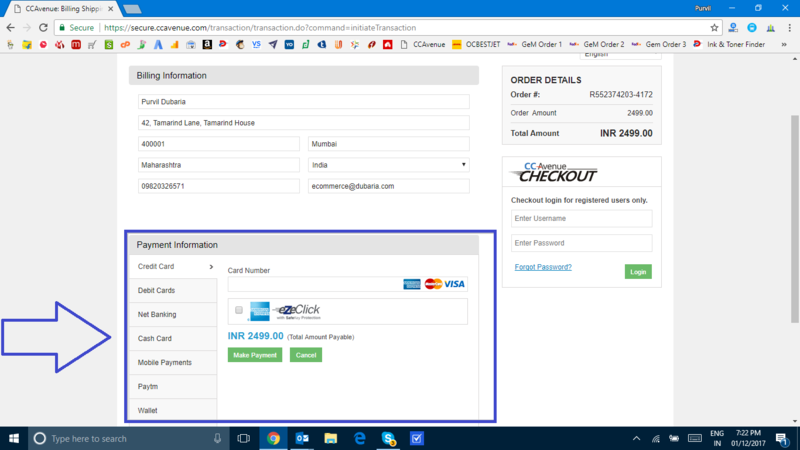Open the GeM Order 2 bookmark
The width and height of the screenshot is (800, 450).
coord(597,45)
